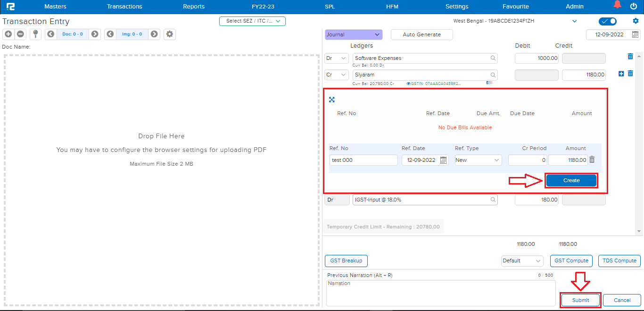Image resolution: width=644 pixels, height=311 pixels.
Task: Expand the Select SEZ / ITC dropdown
Action: coord(252,21)
